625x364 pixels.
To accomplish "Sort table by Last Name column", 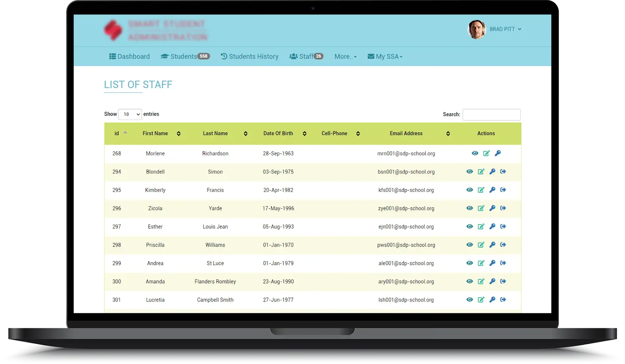I will (x=225, y=133).
